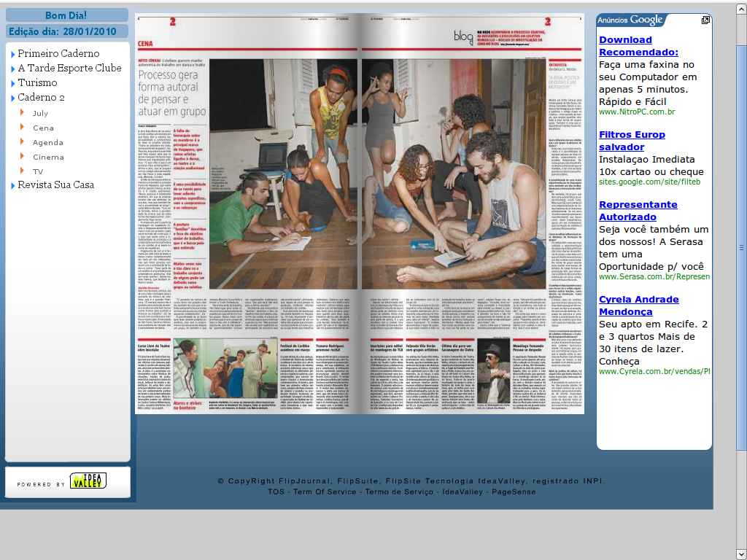Open the Filtros Europ salvador link
Image resolution: width=747 pixels, height=560 pixels.
coord(632,141)
